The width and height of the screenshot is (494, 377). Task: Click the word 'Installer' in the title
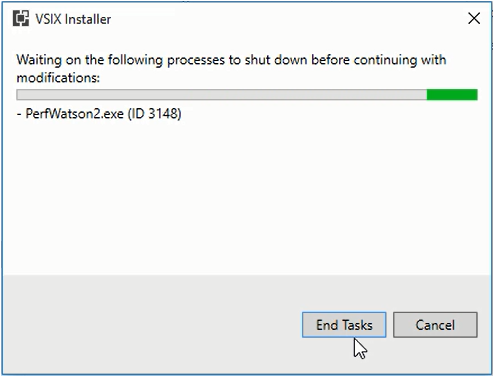point(88,19)
